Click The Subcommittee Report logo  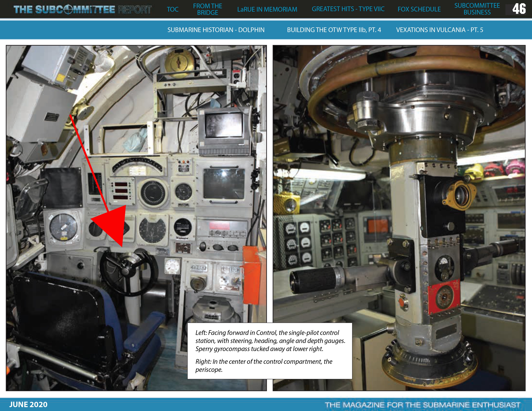click(x=82, y=9)
